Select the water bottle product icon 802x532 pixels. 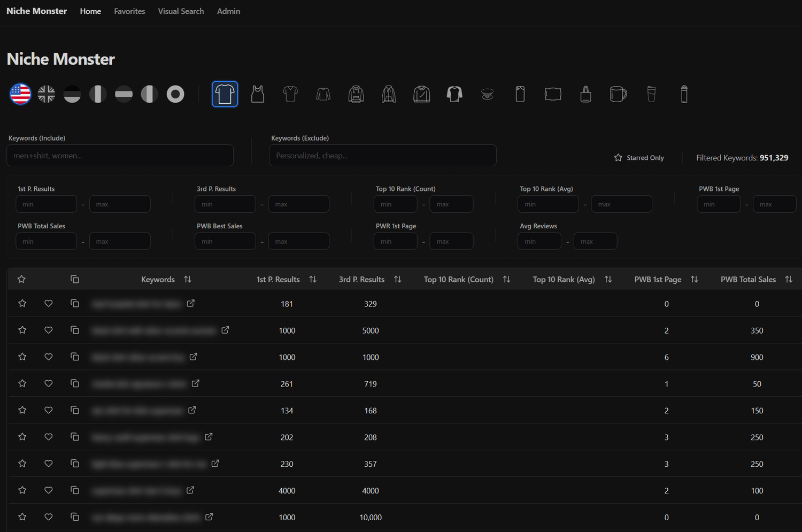[x=684, y=94]
